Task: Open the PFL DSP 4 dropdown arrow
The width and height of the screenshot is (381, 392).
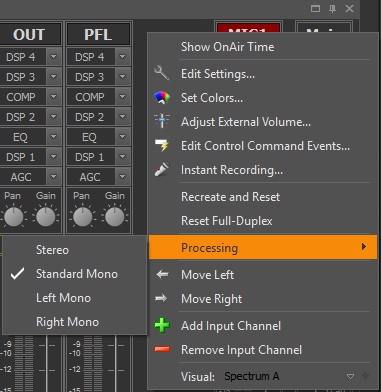Action: (123, 57)
